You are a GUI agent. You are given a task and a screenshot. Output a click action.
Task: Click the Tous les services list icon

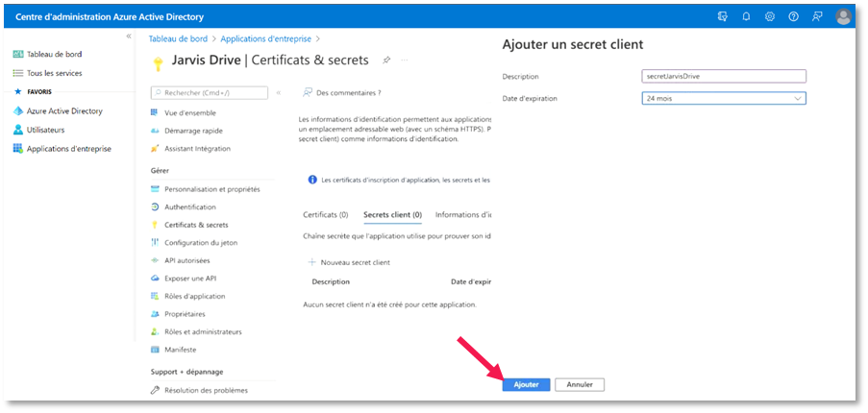point(17,73)
